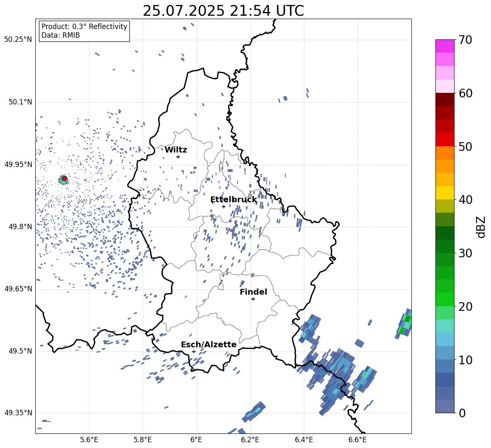
Task: Click the radar echo near 6.2°E, 49.35°N
Action: tap(254, 412)
